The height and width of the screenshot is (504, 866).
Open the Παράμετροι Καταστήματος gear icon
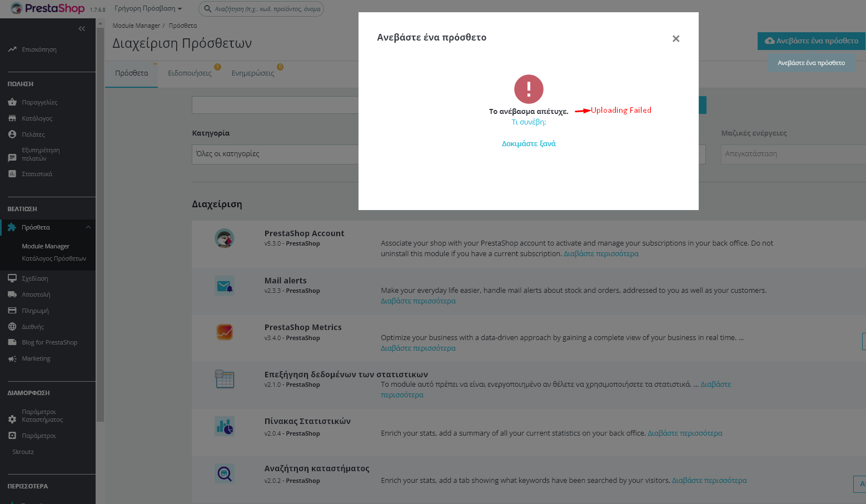[x=13, y=415]
